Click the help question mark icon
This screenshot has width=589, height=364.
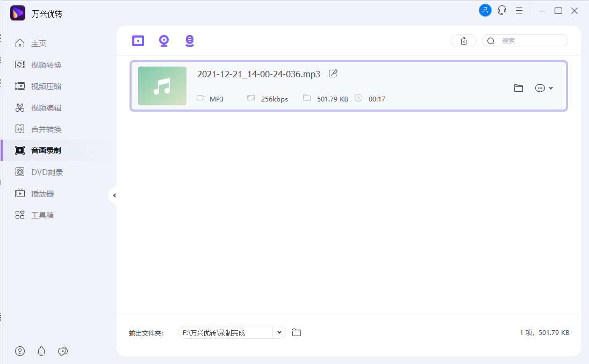20,351
